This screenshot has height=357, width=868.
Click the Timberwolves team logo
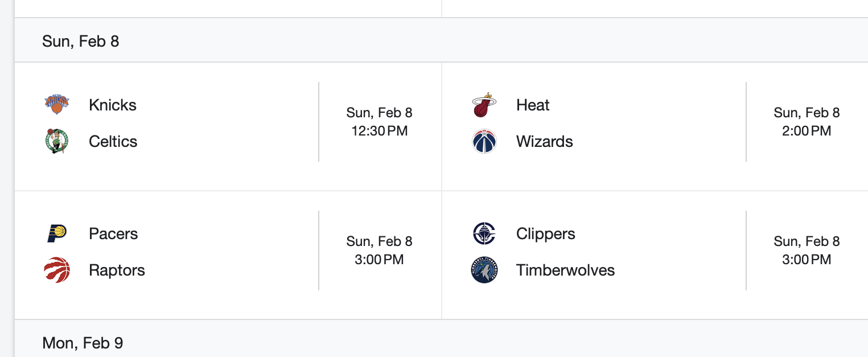484,270
